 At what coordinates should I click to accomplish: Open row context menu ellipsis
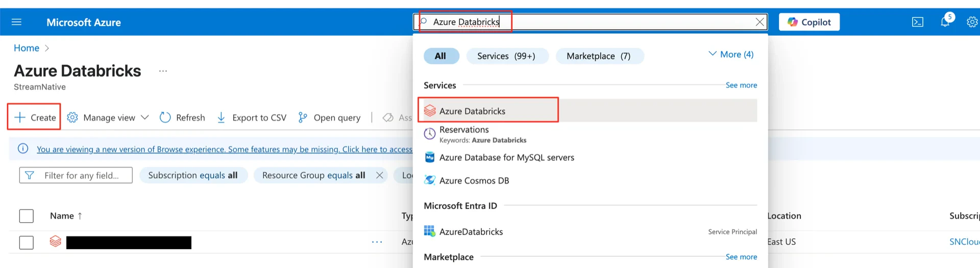pyautogui.click(x=377, y=242)
